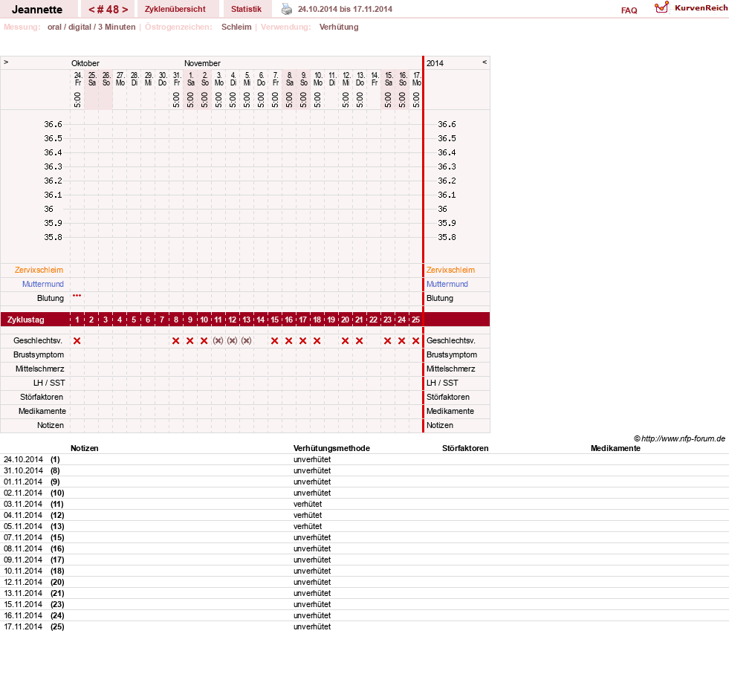
Task: Click the 03.11.2014 (11) notes row
Action: (x=364, y=504)
